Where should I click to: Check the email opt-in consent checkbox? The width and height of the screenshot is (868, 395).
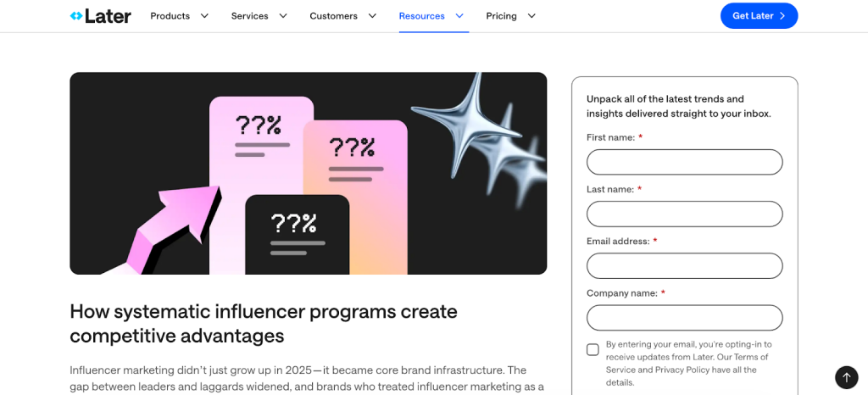coord(593,349)
